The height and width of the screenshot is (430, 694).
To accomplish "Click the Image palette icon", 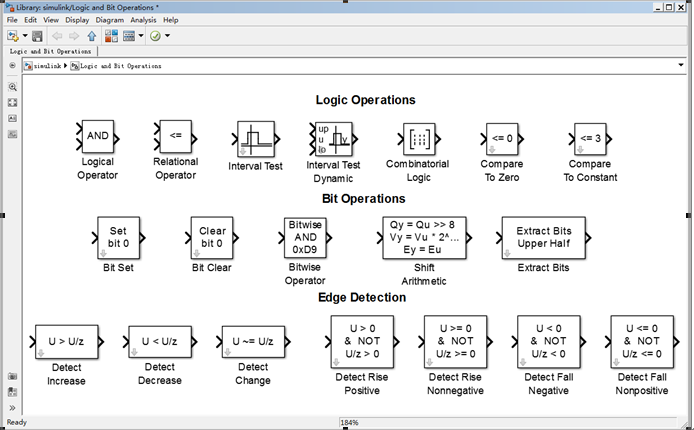I will 12,134.
